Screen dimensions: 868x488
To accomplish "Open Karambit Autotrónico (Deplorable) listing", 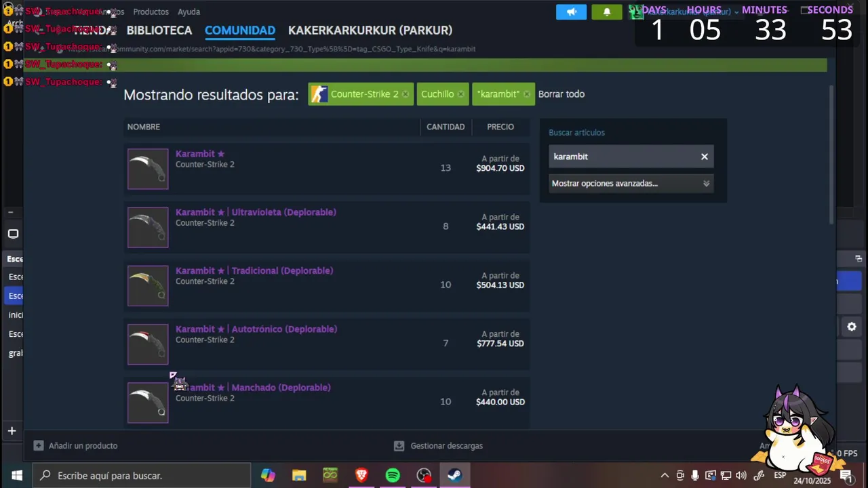I will click(256, 329).
